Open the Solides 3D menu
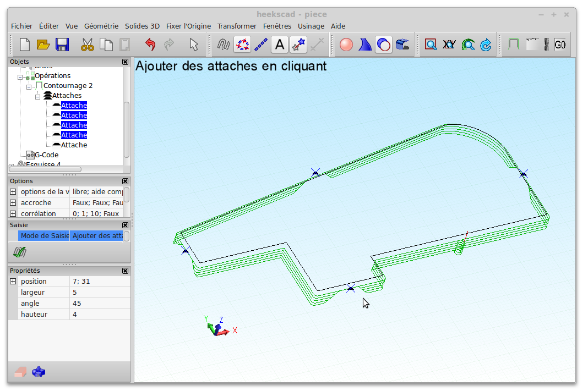Image resolution: width=588 pixels, height=391 pixels. [x=142, y=26]
